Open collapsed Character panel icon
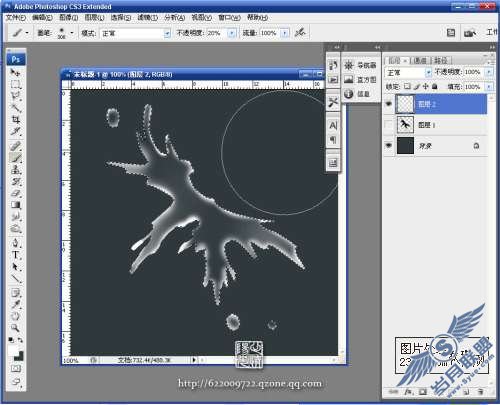Viewport: 500px width, 405px height. point(333,126)
